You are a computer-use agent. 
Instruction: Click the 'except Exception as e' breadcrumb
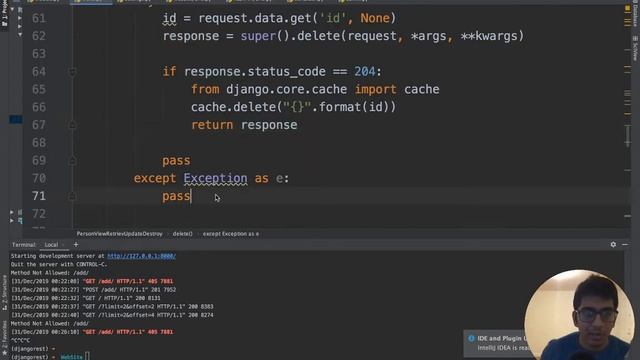[231, 234]
